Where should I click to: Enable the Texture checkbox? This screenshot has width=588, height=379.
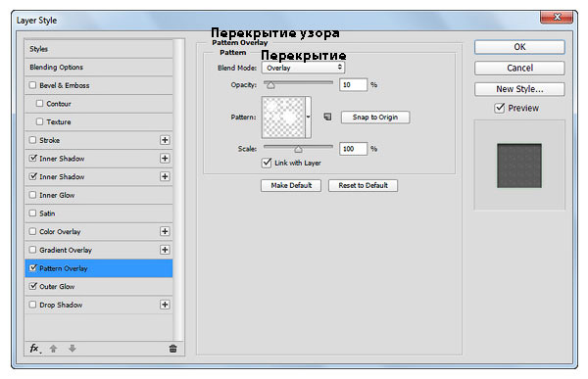pos(40,121)
